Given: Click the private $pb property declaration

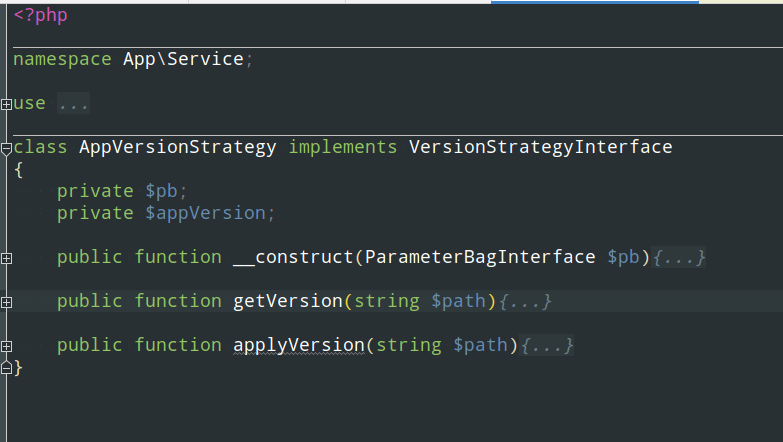Looking at the screenshot, I should point(121,191).
